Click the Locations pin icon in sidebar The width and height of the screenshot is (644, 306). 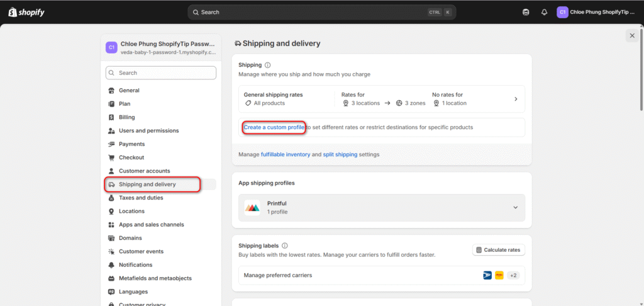point(111,212)
